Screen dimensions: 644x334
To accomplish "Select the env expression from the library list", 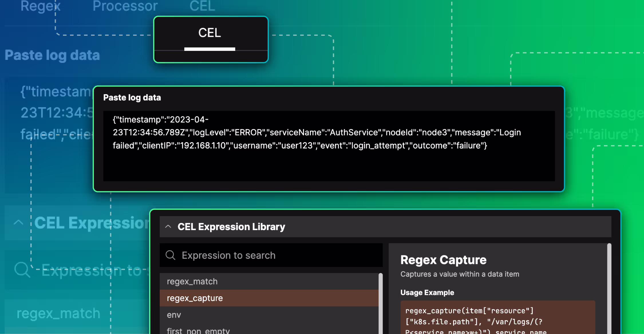I will [174, 315].
